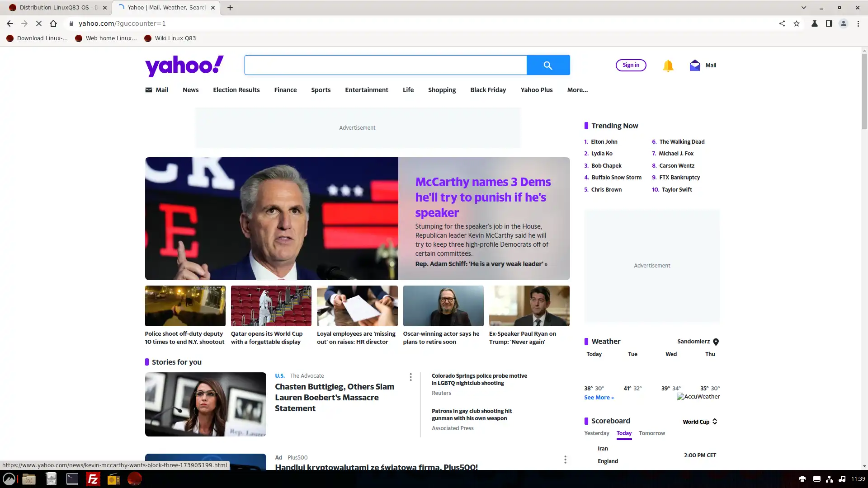Click the Qatar World Cup thumbnail image

(271, 305)
